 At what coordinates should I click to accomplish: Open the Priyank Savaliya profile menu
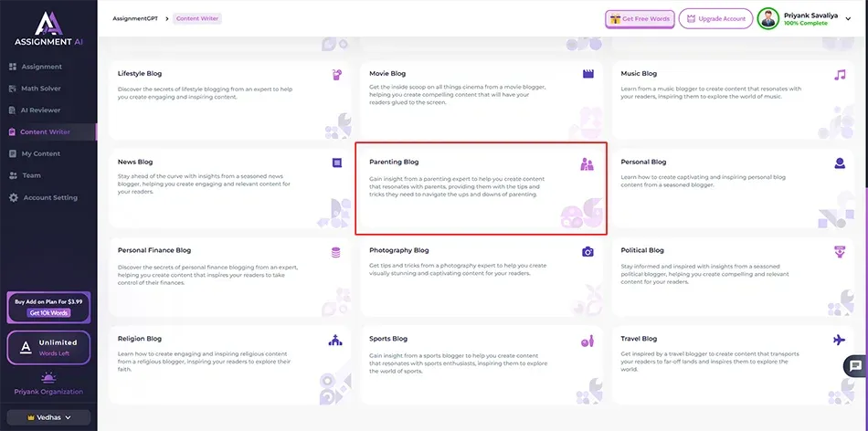coord(807,18)
